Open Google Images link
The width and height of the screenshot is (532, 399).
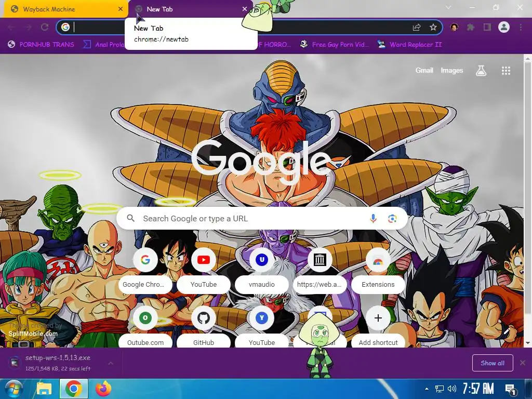tap(451, 70)
